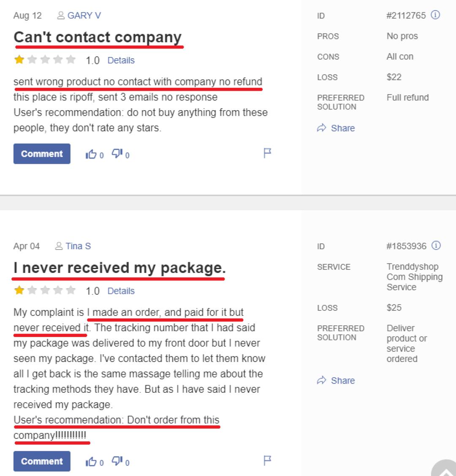The height and width of the screenshot is (476, 456).
Task: Thumbs down Tina S's review
Action: tap(117, 462)
